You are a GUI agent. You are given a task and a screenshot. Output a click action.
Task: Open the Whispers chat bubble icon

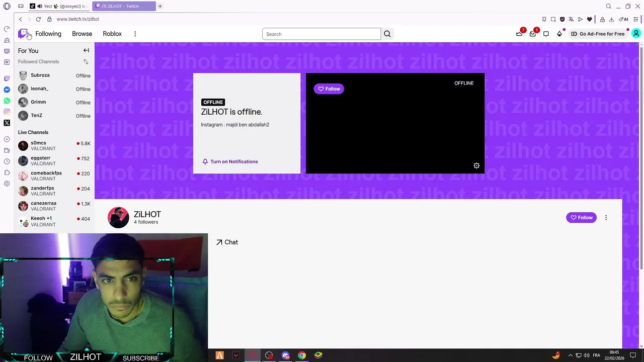[546, 34]
